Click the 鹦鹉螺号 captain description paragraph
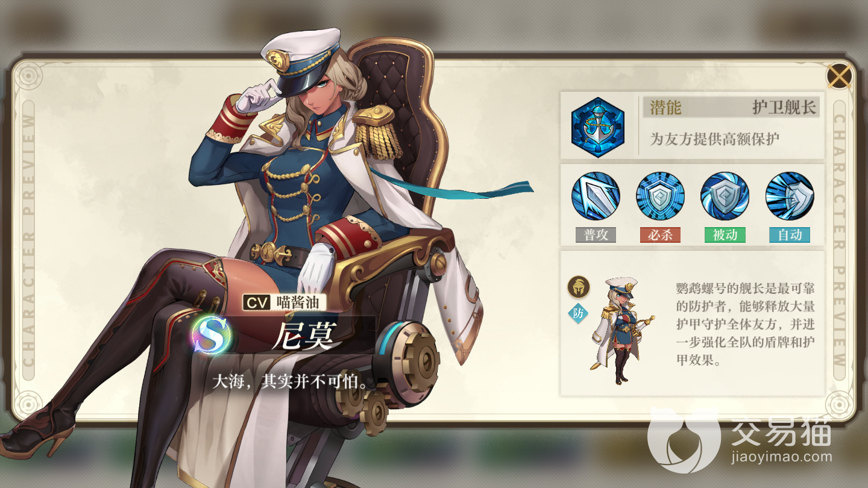868x488 pixels. [745, 324]
